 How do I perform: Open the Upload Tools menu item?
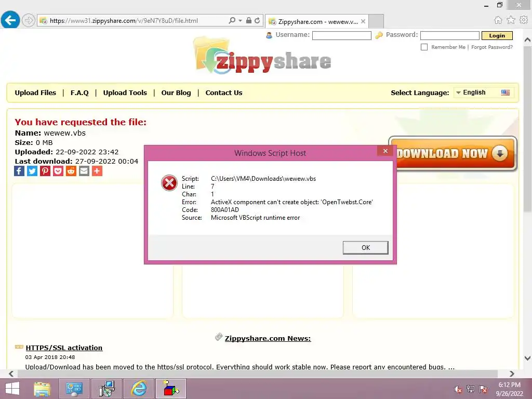pos(125,92)
